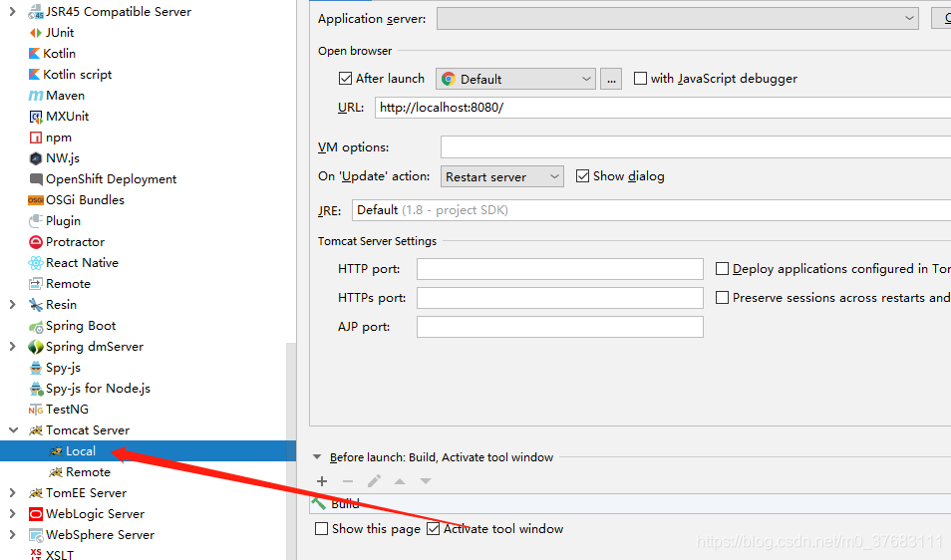Click the Tomcat Server cat icon
This screenshot has width=951, height=560.
coord(36,430)
